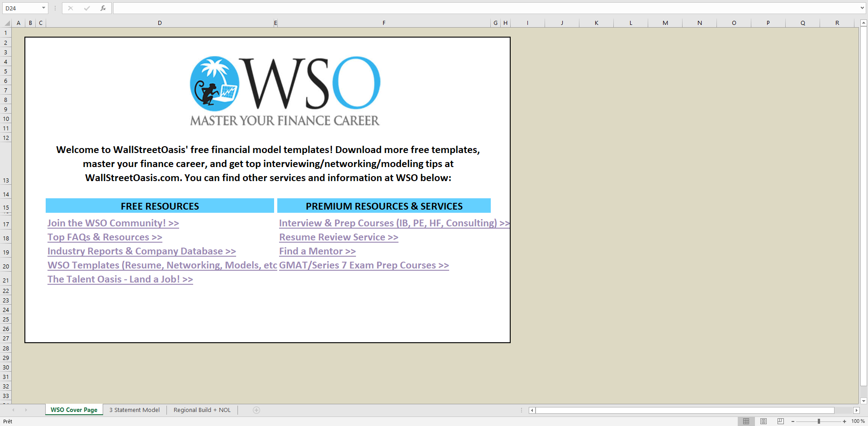Click the zoom in plus button
Image resolution: width=868 pixels, height=426 pixels.
844,421
